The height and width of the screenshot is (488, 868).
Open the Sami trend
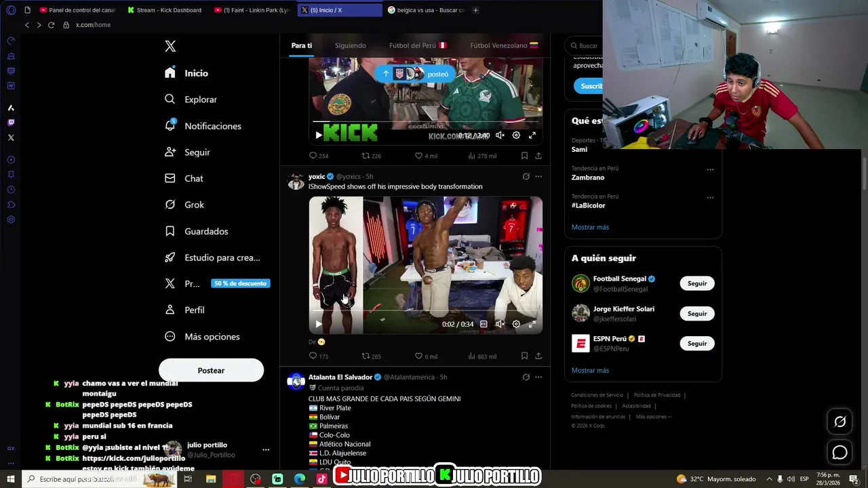click(579, 149)
